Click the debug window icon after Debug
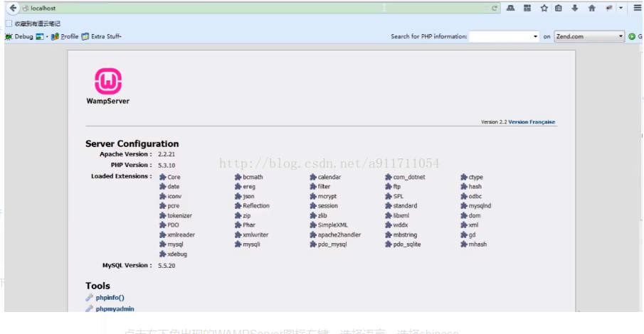This screenshot has height=334, width=644. (x=39, y=36)
